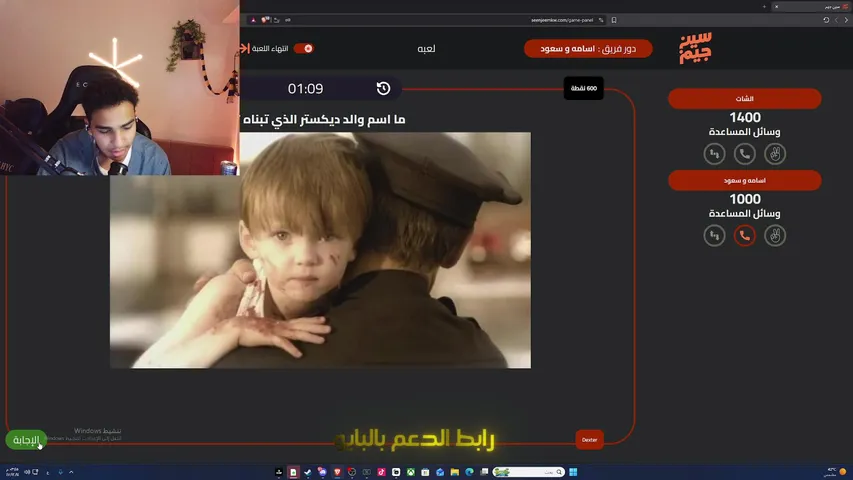Image resolution: width=853 pixels, height=480 pixels.
Task: Use اسامه و سعود team's hand lifeline
Action: 775,236
